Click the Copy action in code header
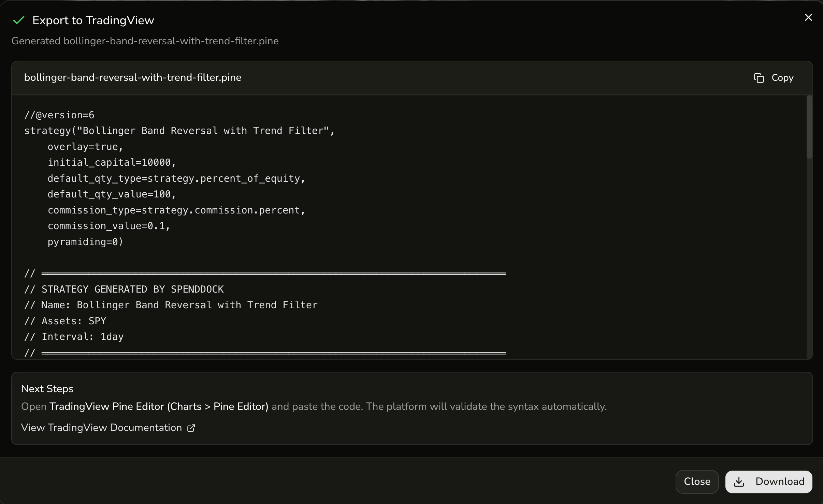Screen dimensions: 823x504 pos(782,78)
